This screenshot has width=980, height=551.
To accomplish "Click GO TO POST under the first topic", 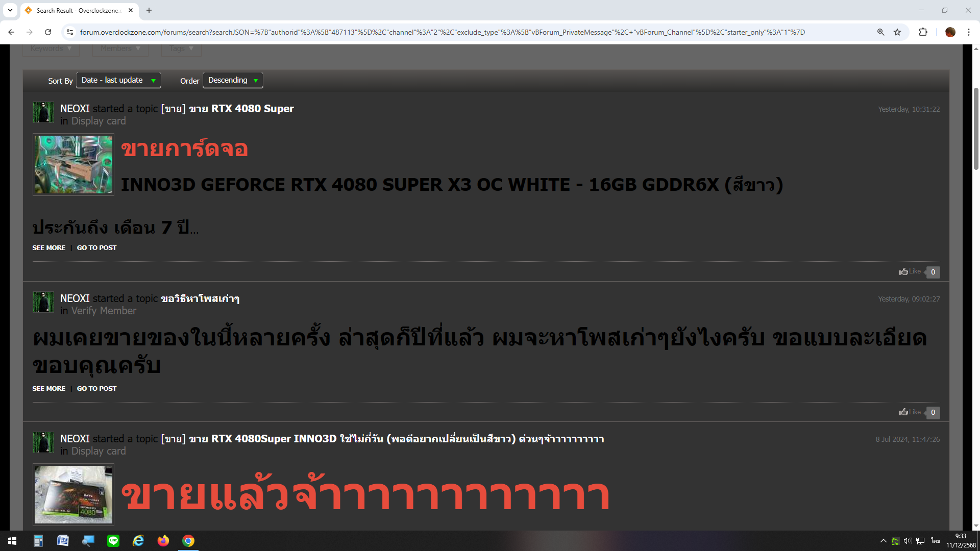I will (96, 247).
